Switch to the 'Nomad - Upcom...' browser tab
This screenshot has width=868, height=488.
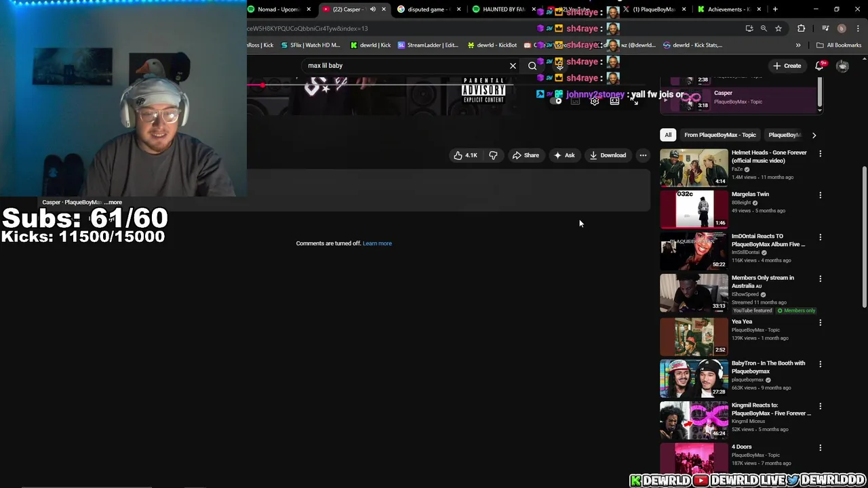click(279, 9)
